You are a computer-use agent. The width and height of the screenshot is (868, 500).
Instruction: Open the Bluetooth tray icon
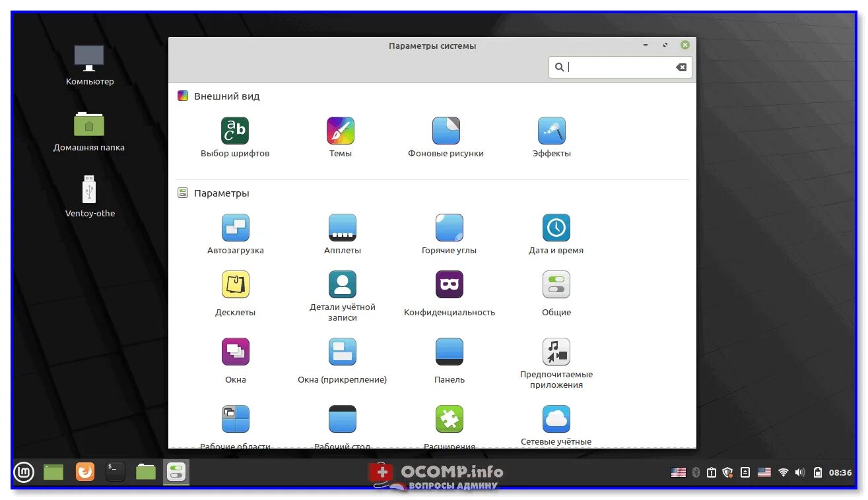[x=695, y=472]
